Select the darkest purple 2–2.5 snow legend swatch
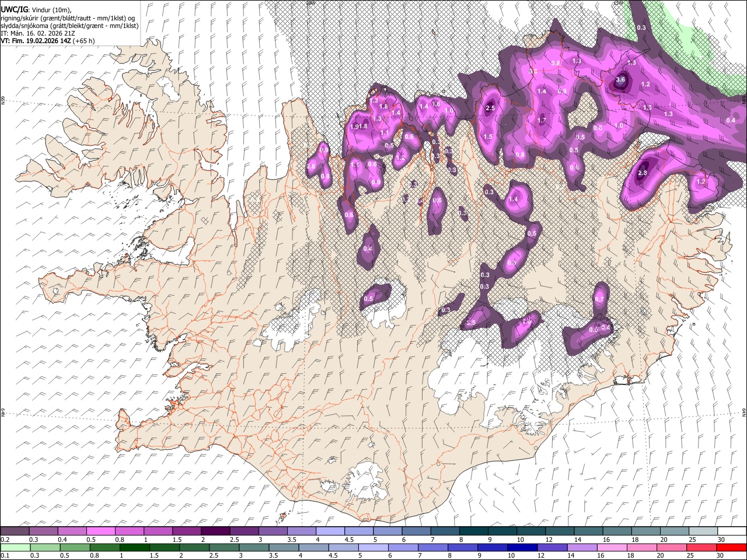Screen dimensions: 747x560 (x=215, y=531)
